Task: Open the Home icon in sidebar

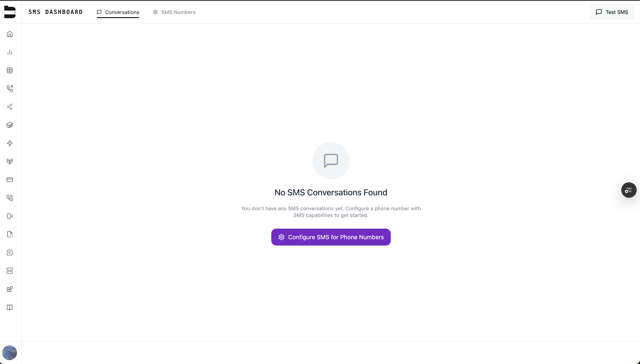Action: [10, 34]
